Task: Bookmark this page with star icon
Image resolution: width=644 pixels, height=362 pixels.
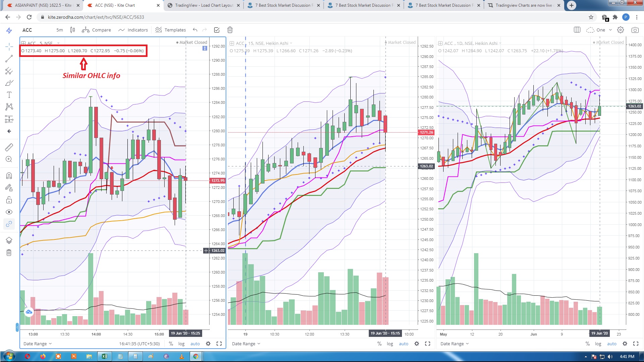Action: [x=591, y=17]
